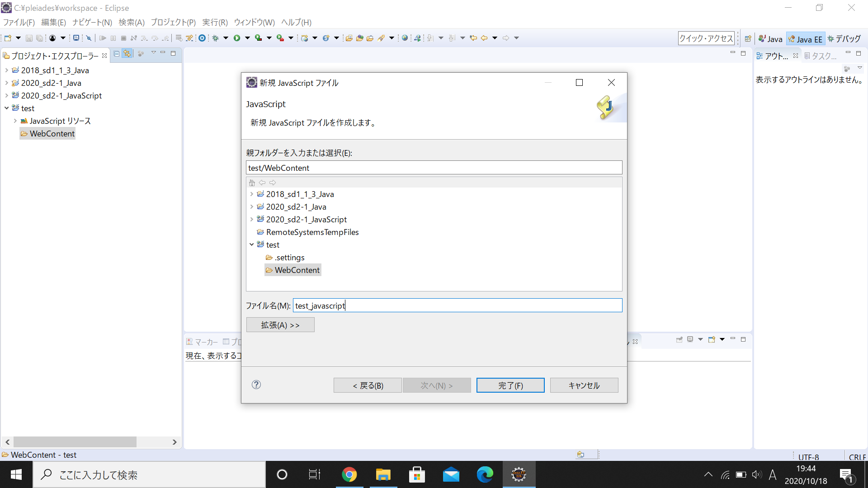Open the New wizard dropdown arrow
This screenshot has height=488, width=868.
click(17, 38)
